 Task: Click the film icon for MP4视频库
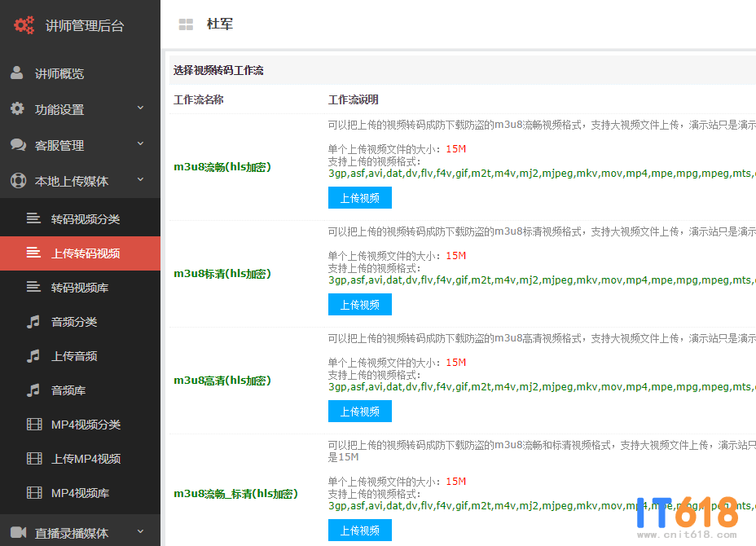[x=34, y=492]
